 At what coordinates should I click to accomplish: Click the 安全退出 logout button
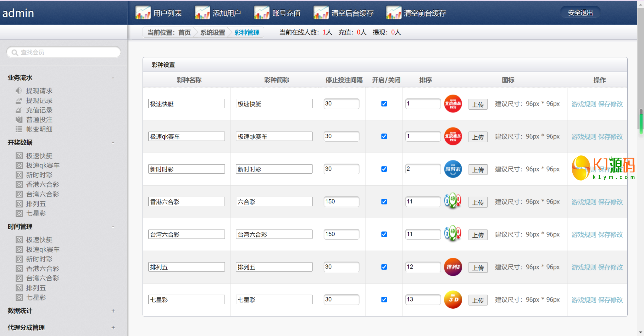click(x=580, y=13)
